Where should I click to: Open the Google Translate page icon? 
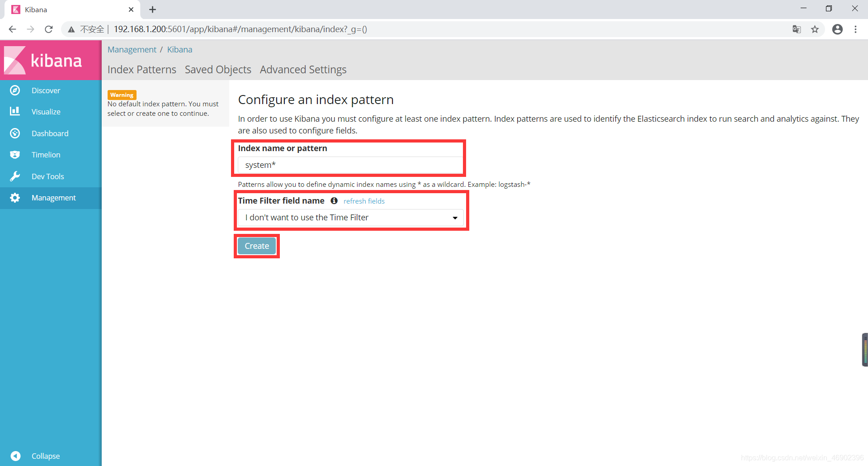pos(797,29)
